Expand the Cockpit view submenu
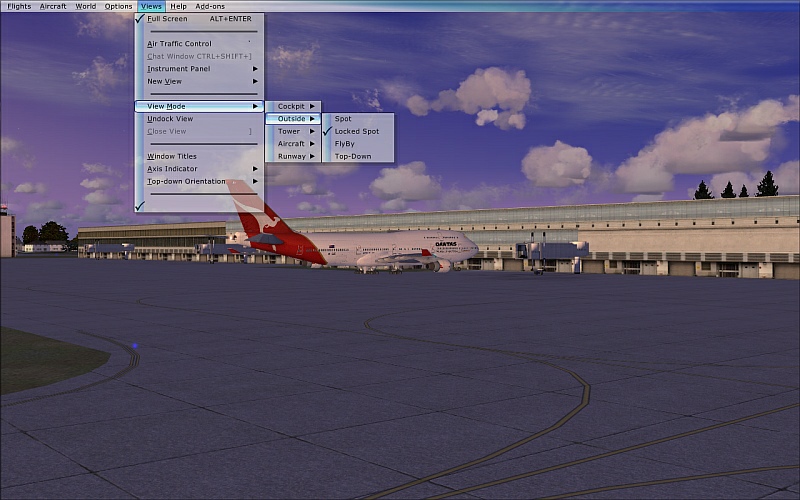 293,106
